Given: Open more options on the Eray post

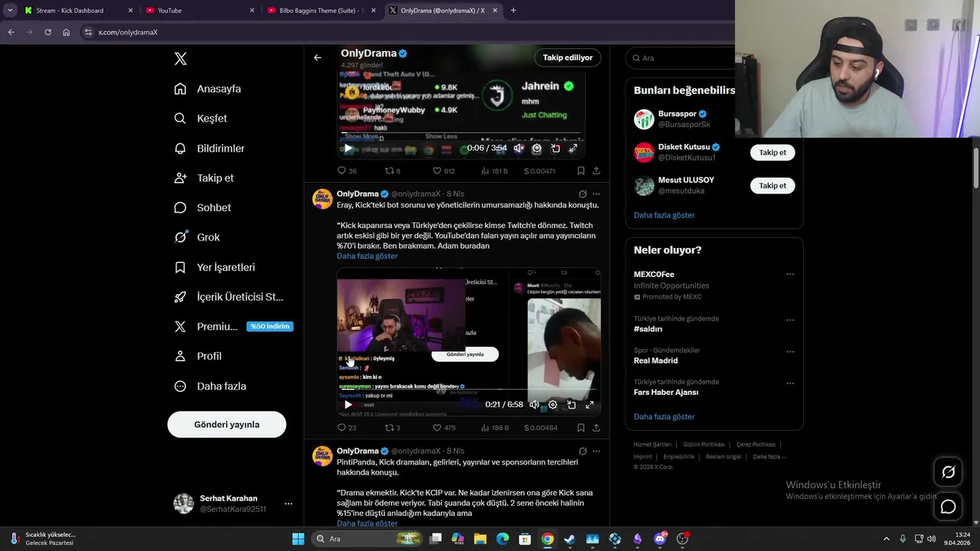Looking at the screenshot, I should tap(596, 194).
